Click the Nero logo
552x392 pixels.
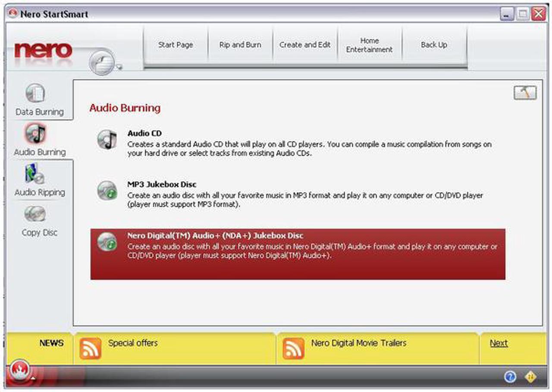point(43,50)
